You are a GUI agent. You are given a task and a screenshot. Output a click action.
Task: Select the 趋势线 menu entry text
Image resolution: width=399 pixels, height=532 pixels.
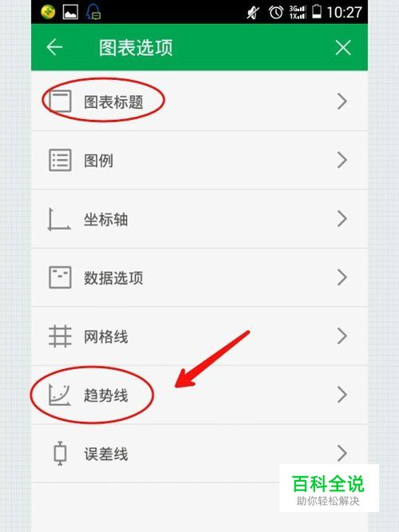[x=106, y=395]
